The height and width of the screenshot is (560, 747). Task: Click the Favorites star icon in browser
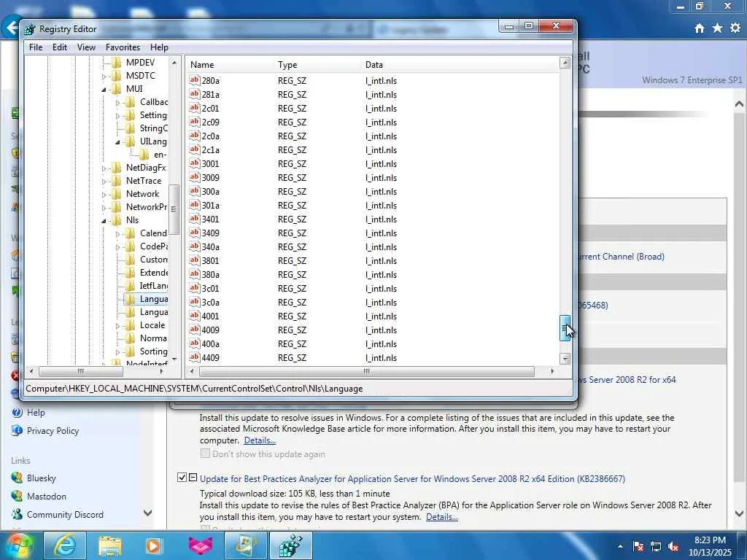click(x=718, y=28)
